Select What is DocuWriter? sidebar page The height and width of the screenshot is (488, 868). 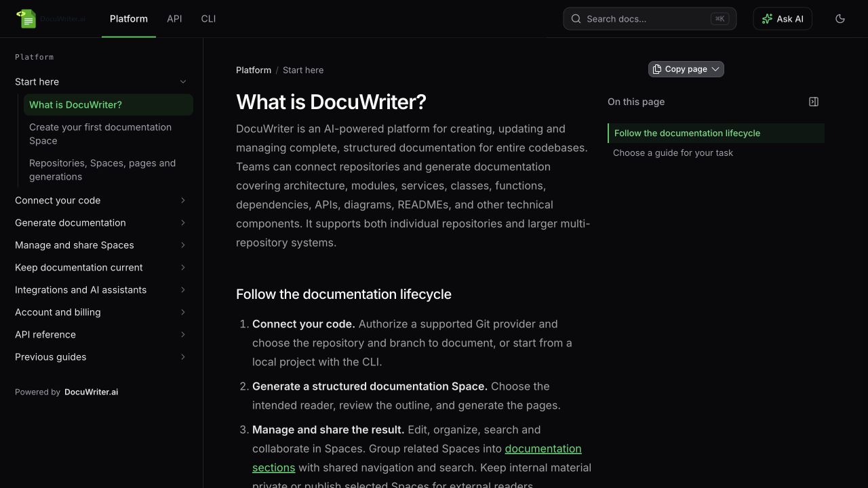(x=108, y=105)
